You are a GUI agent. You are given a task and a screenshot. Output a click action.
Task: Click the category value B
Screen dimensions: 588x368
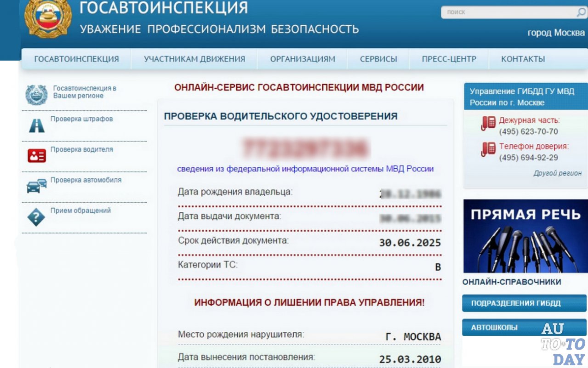click(x=438, y=267)
